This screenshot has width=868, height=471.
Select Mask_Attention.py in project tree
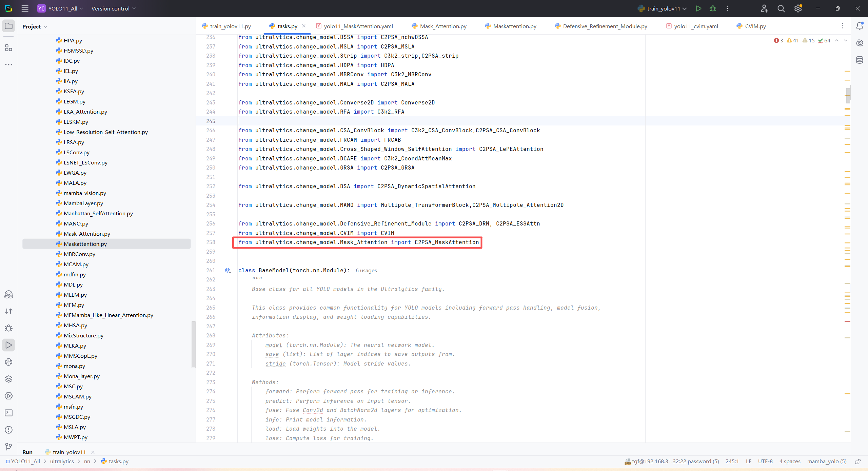pos(87,234)
